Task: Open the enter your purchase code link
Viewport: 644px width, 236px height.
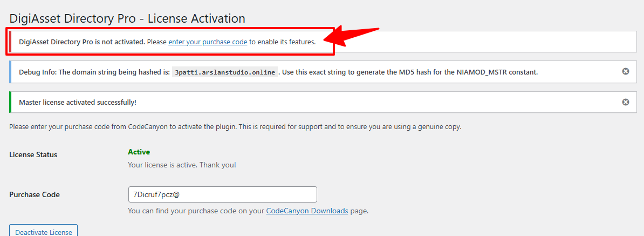Action: (x=208, y=42)
